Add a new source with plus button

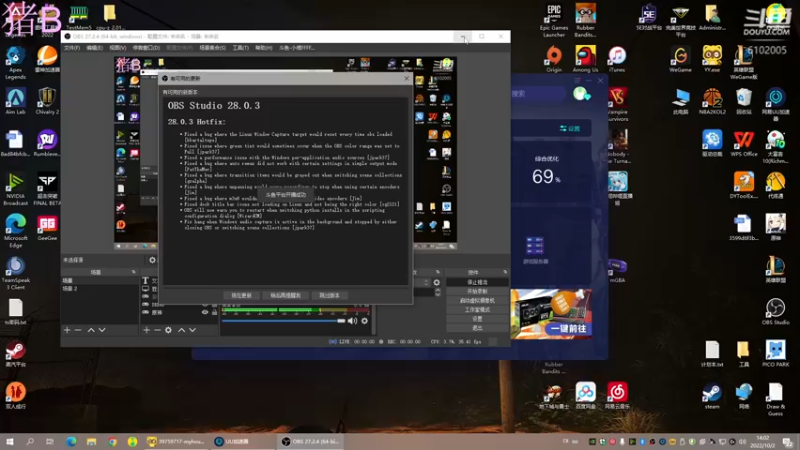(x=146, y=330)
